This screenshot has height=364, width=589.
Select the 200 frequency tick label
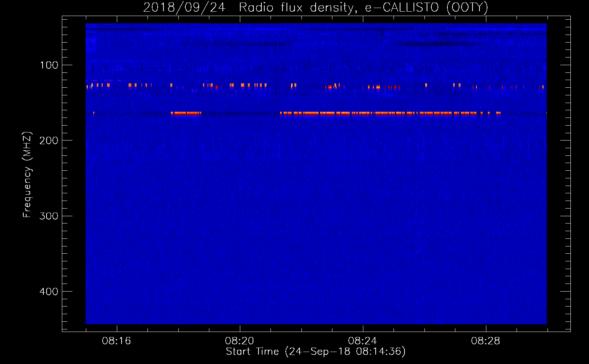pyautogui.click(x=49, y=141)
